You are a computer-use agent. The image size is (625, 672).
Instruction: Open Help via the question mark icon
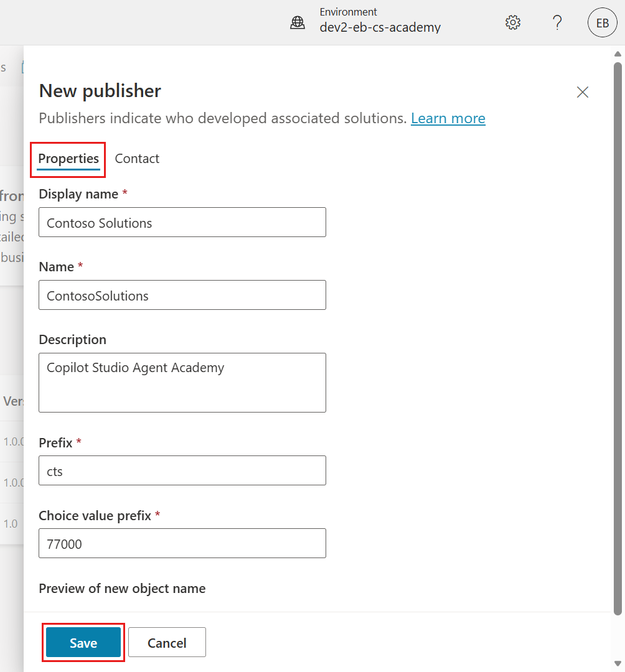click(557, 23)
